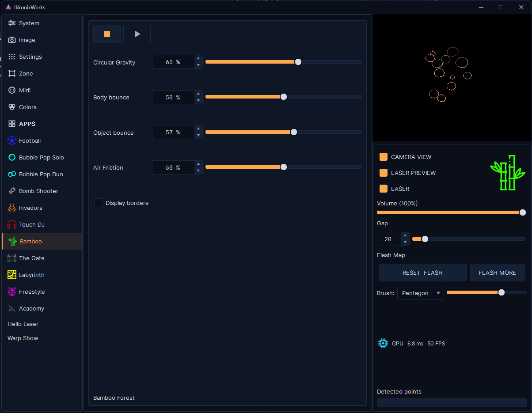Decrease Gap value with down arrow
Viewport: 532px width, 413px height.
coord(405,242)
